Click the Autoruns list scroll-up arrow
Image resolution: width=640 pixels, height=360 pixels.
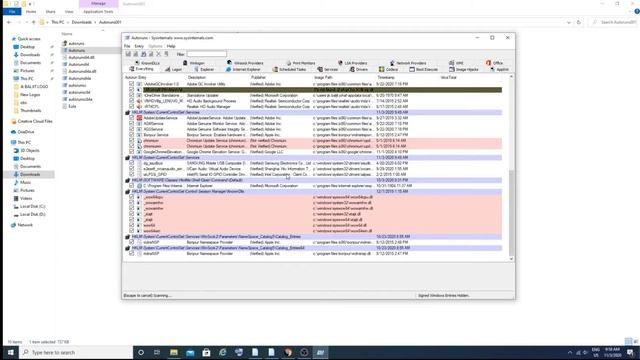511,77
